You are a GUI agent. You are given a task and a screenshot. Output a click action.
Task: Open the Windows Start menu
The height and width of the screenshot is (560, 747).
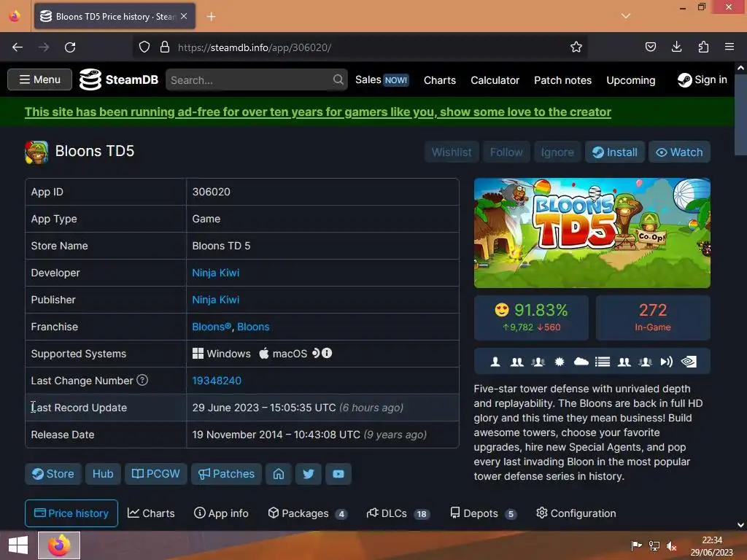click(18, 545)
